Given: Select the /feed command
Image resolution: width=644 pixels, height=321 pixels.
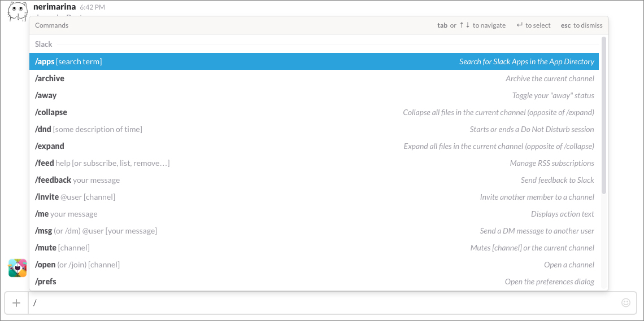Looking at the screenshot, I should [x=314, y=163].
